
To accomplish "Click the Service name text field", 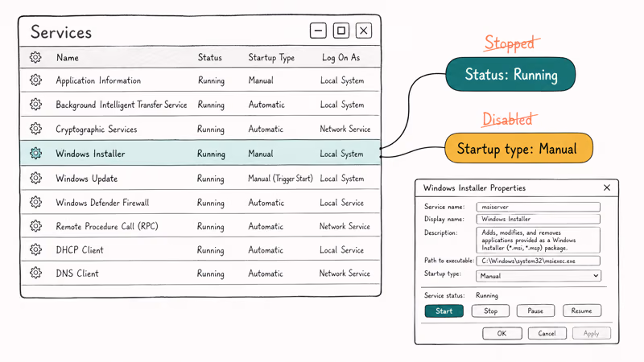I will click(x=538, y=207).
